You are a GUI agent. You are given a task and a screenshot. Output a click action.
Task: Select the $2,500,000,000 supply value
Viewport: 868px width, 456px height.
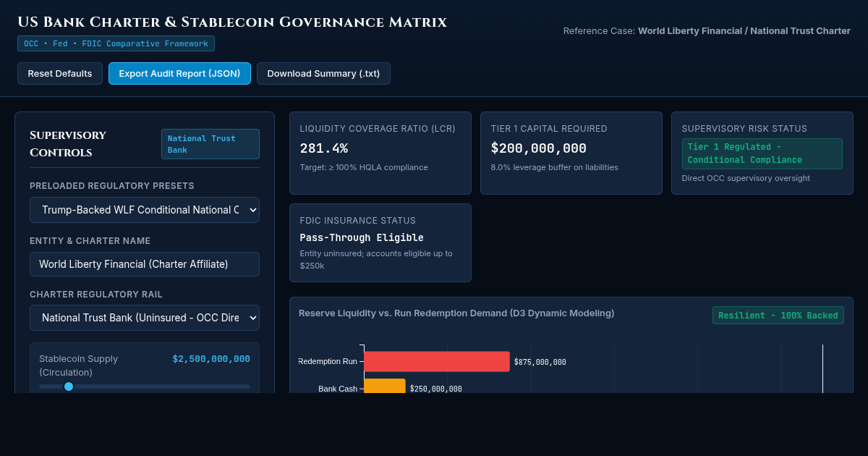pyautogui.click(x=211, y=359)
